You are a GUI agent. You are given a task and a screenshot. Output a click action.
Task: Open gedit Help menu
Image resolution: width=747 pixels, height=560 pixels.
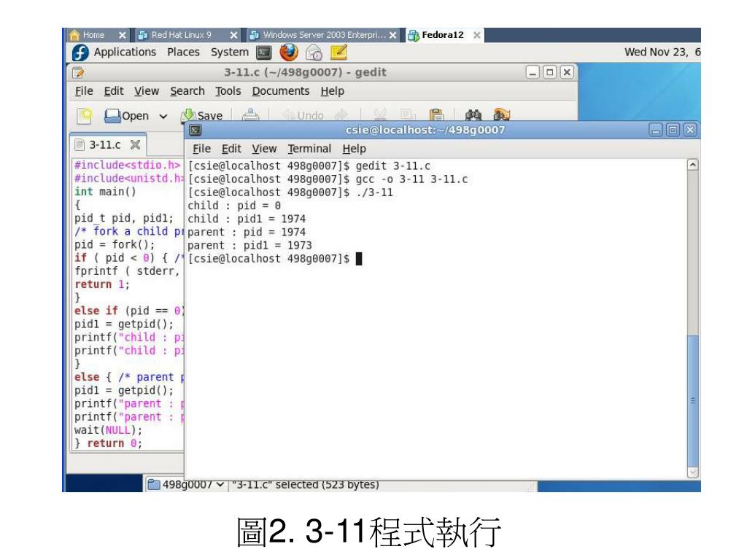332,91
